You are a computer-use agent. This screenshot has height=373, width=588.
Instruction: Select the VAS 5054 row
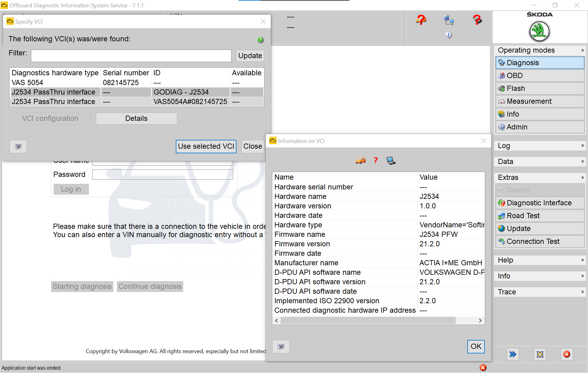point(137,83)
